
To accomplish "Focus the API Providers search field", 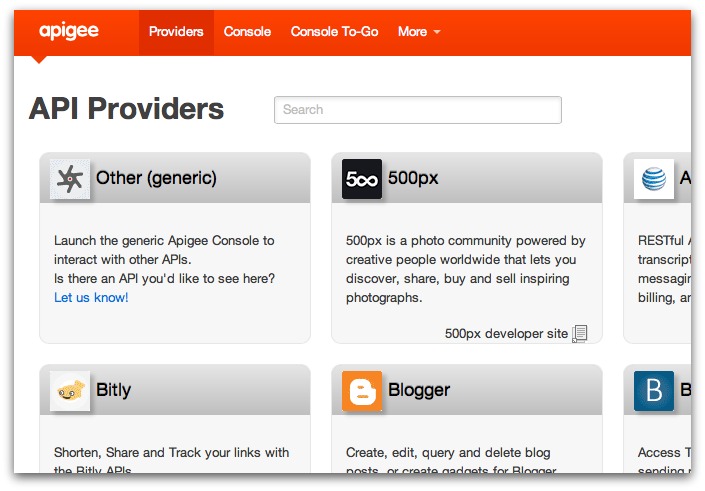I will [418, 110].
